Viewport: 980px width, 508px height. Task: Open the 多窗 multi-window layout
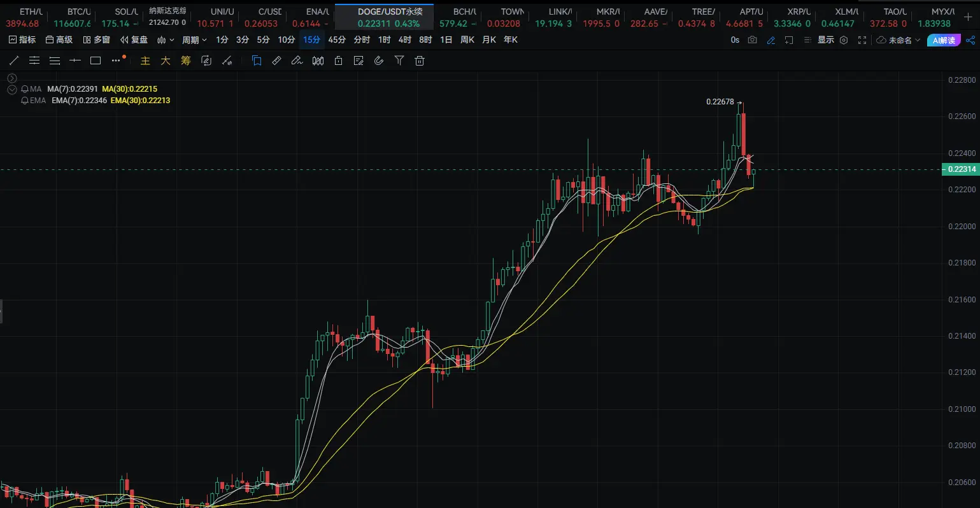pyautogui.click(x=97, y=39)
